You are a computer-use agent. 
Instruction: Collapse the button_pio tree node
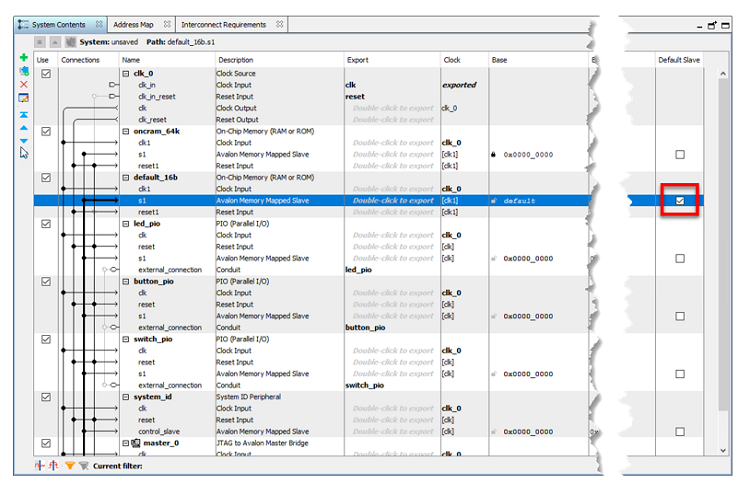[126, 282]
